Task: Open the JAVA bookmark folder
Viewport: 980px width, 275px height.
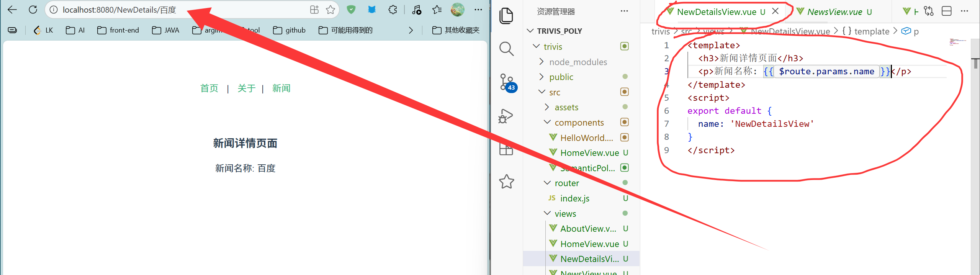Action: (x=165, y=30)
